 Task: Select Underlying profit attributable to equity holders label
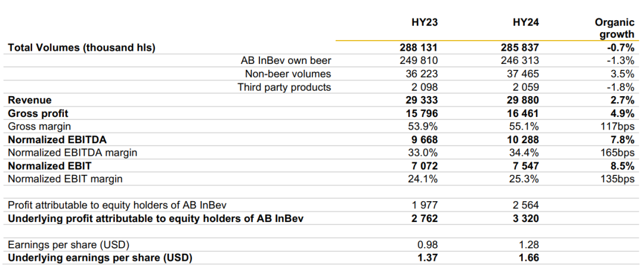click(x=156, y=218)
